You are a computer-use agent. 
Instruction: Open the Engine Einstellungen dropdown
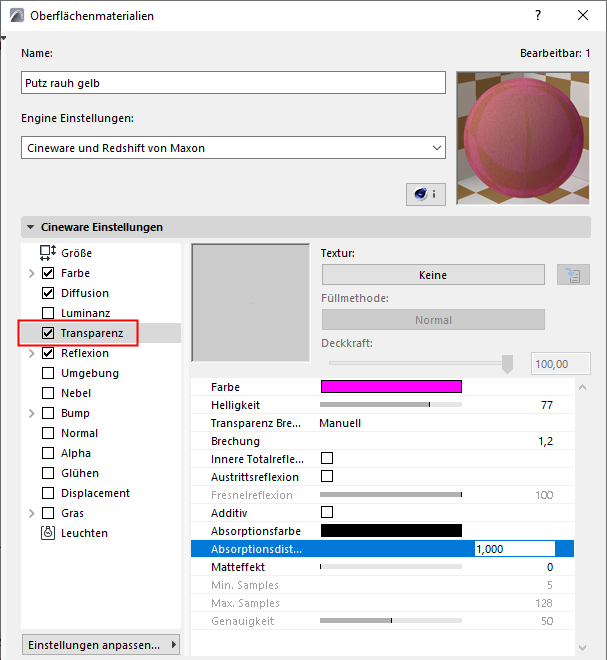point(233,148)
